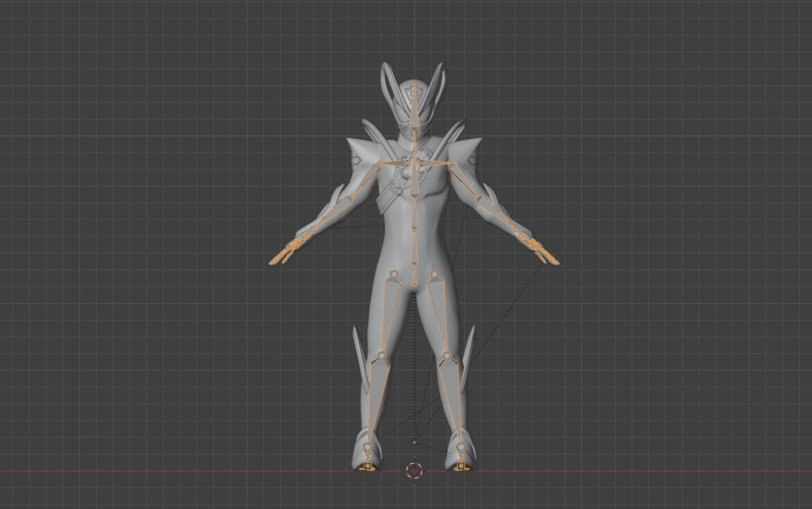Select the forearm bone on screen left

click(x=332, y=213)
